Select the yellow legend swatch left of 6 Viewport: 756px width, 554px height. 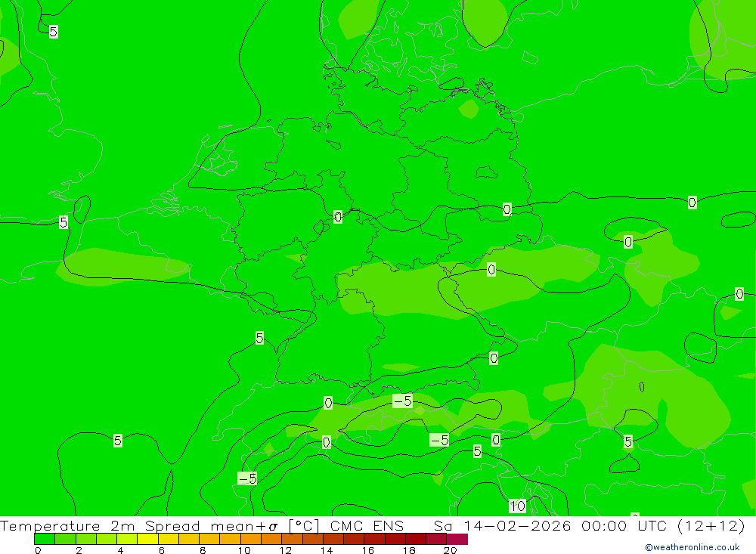(147, 539)
